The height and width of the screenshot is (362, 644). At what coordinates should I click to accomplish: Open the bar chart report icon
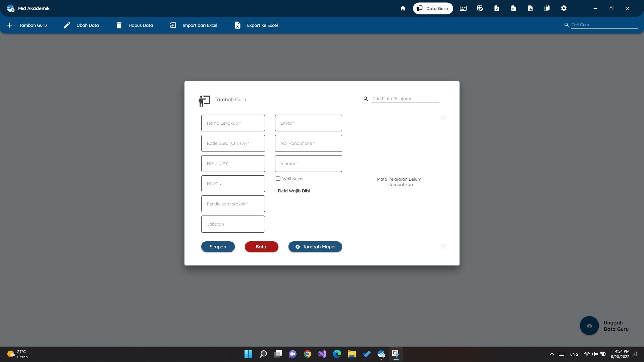[530, 8]
